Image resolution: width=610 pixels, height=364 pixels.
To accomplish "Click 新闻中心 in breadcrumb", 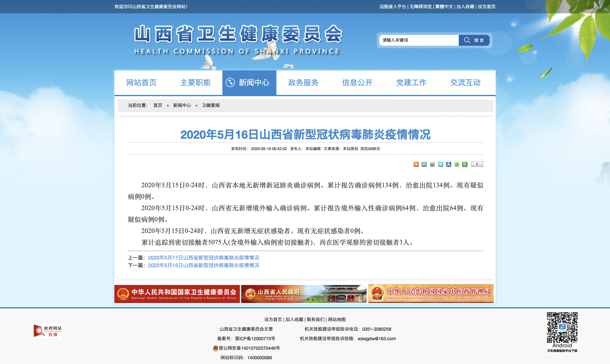I will point(182,105).
